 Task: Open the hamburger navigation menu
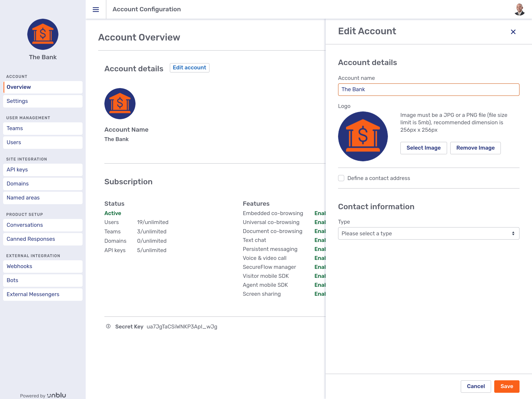click(95, 9)
